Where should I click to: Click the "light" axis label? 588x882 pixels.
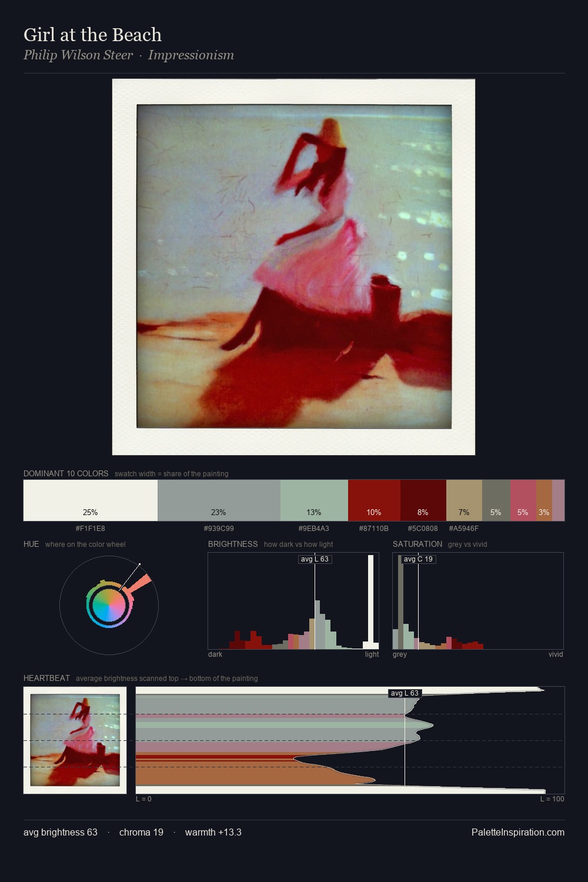tap(372, 654)
